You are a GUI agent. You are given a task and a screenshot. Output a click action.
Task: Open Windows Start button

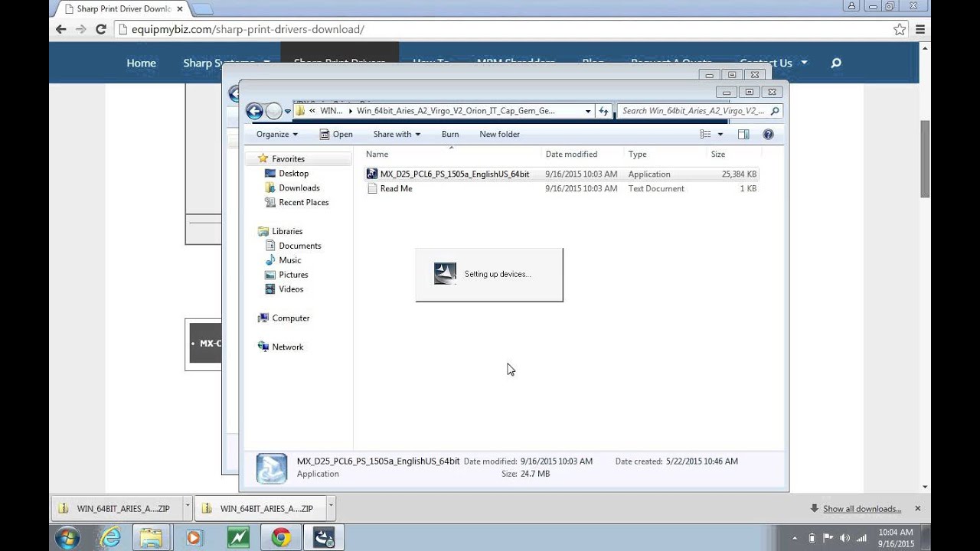[x=67, y=538]
